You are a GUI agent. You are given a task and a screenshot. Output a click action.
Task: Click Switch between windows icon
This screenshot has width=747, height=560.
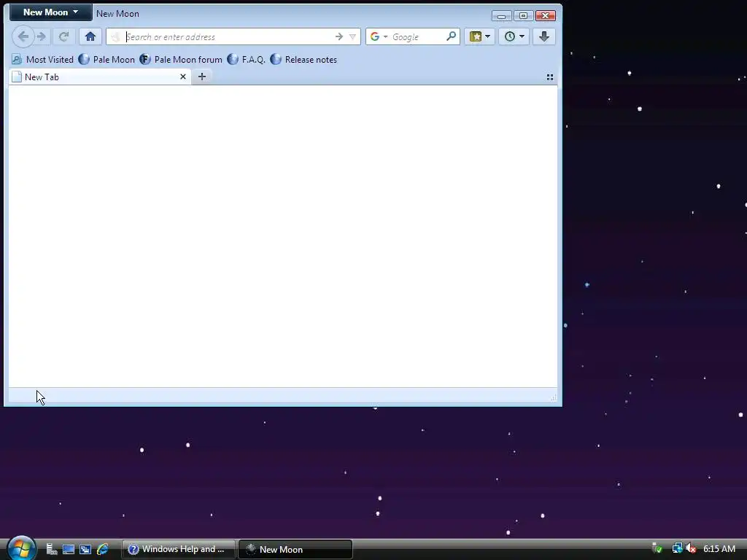[x=85, y=549]
